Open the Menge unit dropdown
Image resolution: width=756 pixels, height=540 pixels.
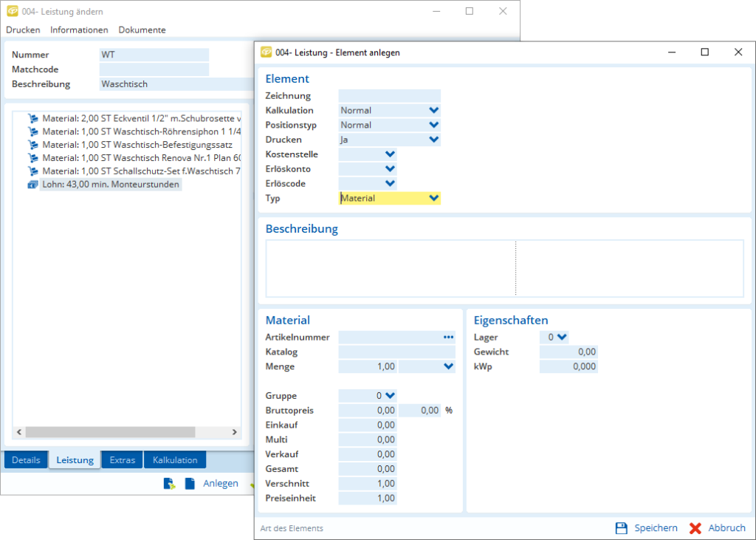click(x=448, y=366)
